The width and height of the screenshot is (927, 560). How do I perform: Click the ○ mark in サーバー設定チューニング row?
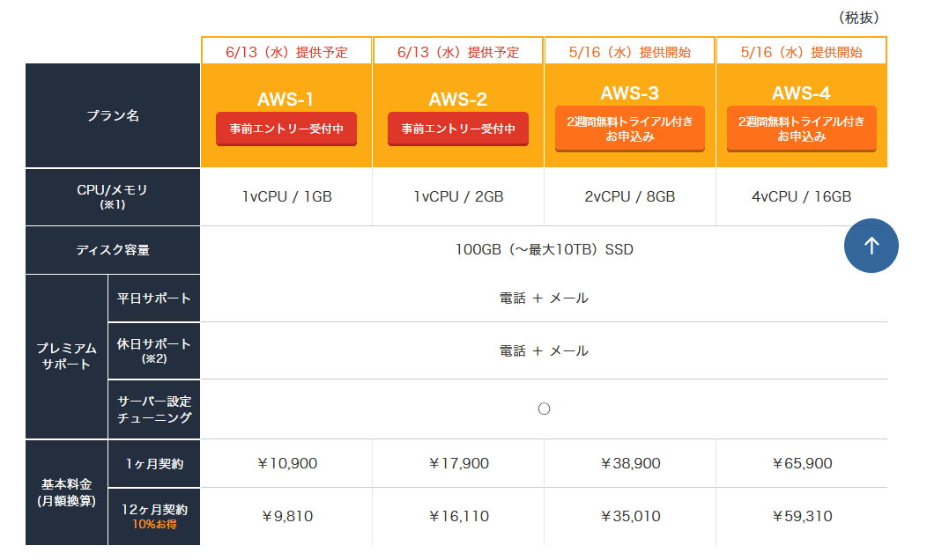coord(544,409)
